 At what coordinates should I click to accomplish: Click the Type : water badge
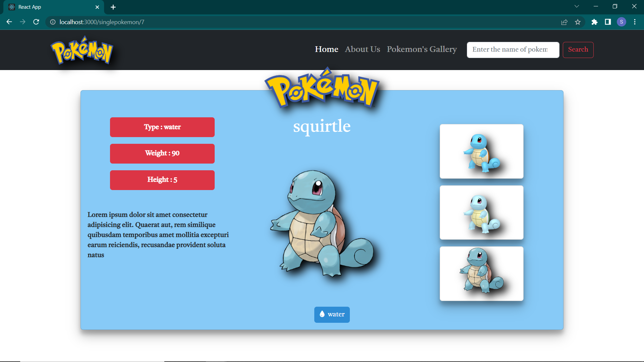pos(162,127)
